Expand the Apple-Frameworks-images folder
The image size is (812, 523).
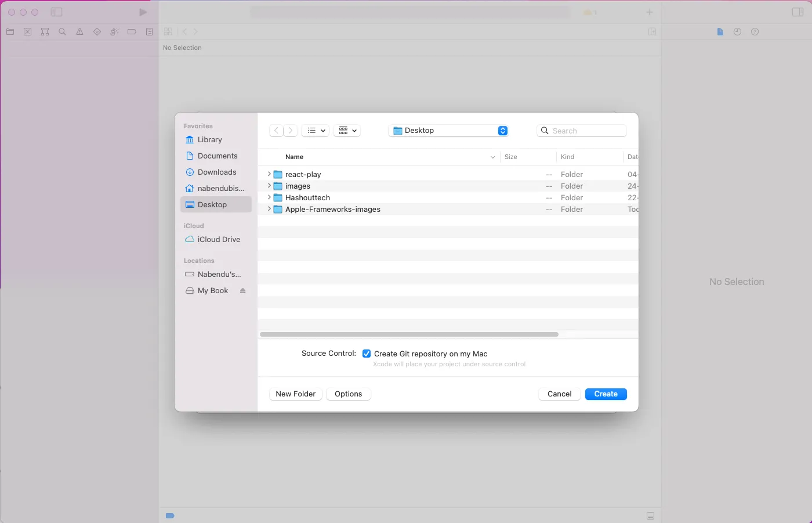pyautogui.click(x=269, y=209)
